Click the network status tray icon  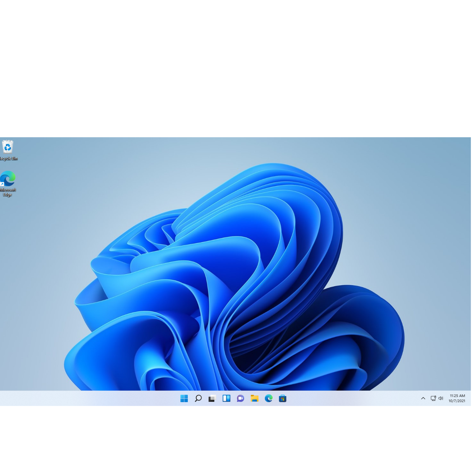click(433, 398)
